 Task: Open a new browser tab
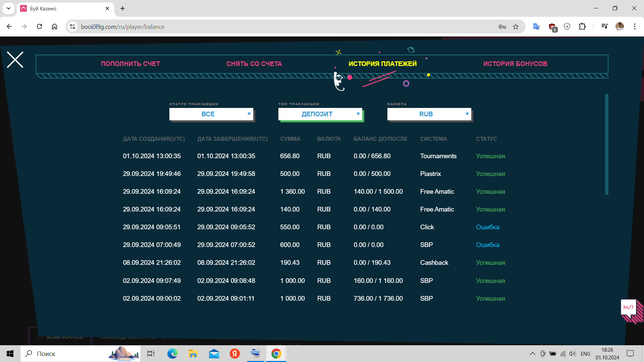(123, 8)
